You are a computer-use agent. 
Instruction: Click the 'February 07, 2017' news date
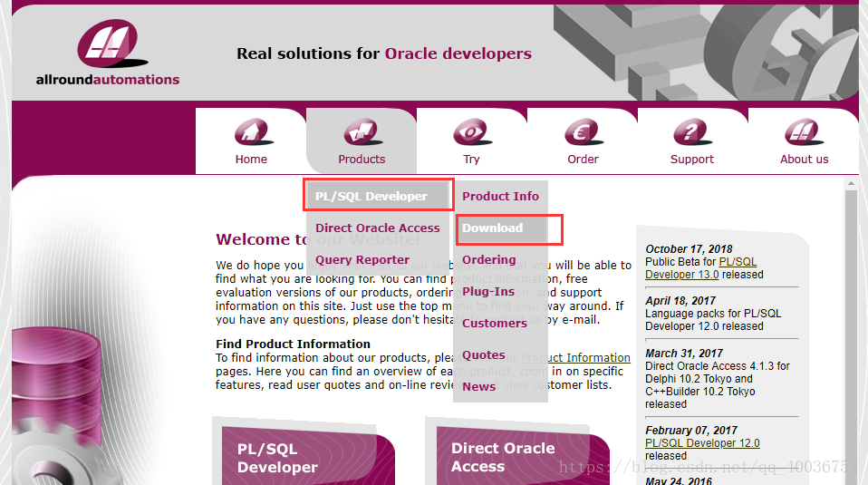pos(690,431)
